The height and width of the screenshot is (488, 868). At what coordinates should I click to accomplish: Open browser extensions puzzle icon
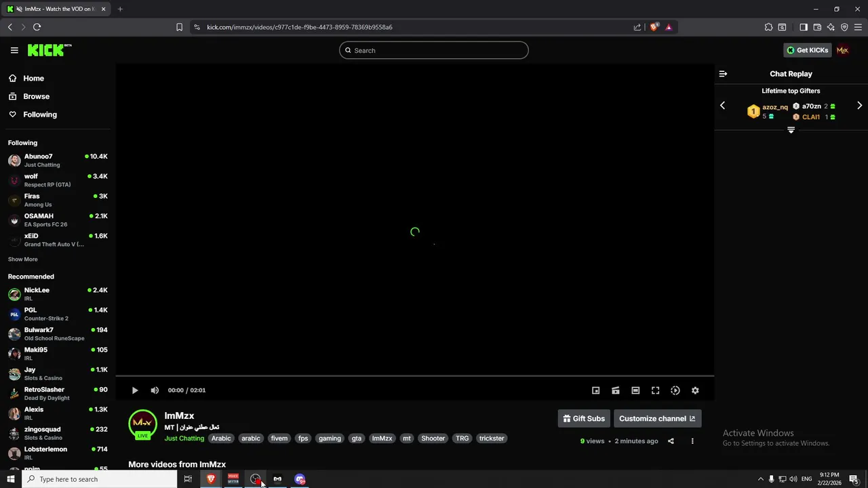click(768, 27)
